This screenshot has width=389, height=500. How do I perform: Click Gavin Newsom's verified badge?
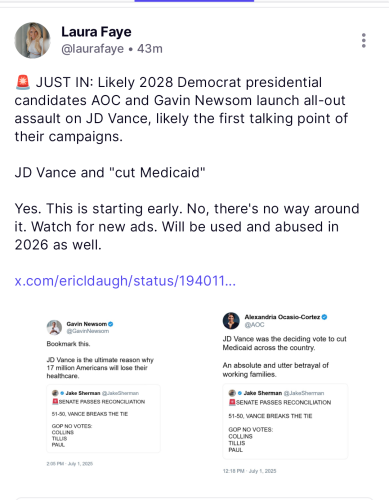(x=111, y=324)
